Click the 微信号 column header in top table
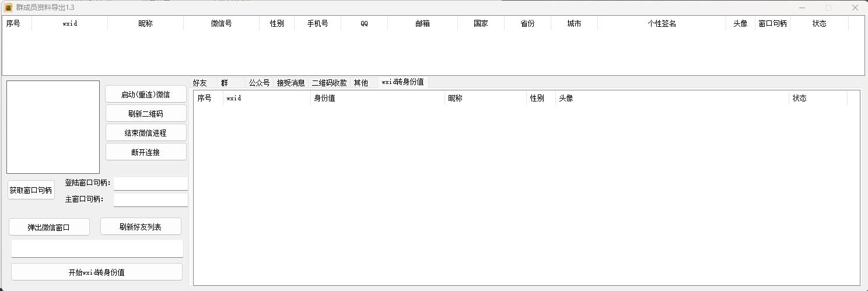Viewport: 868px width, 291px height. coord(221,24)
